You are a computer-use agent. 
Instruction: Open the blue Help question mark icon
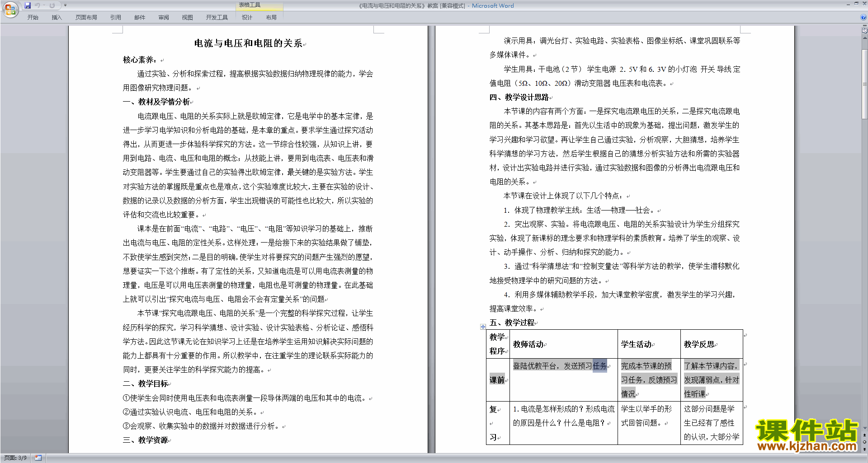point(863,17)
